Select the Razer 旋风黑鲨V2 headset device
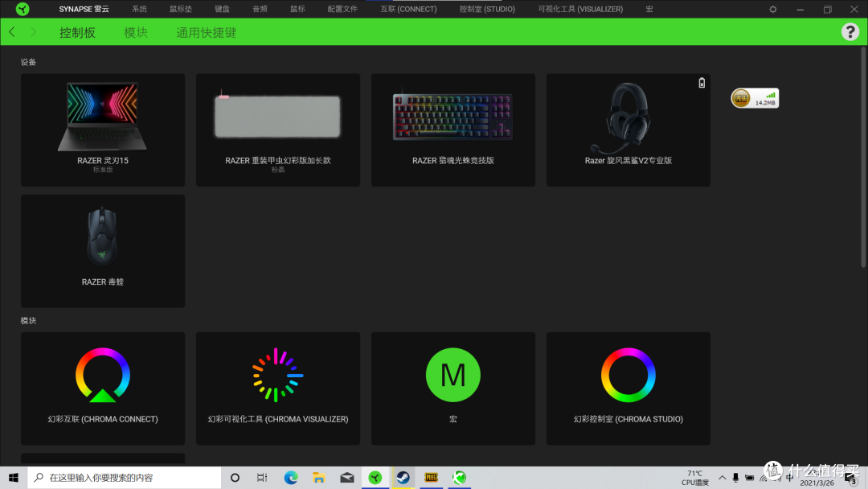This screenshot has height=489, width=868. [628, 130]
